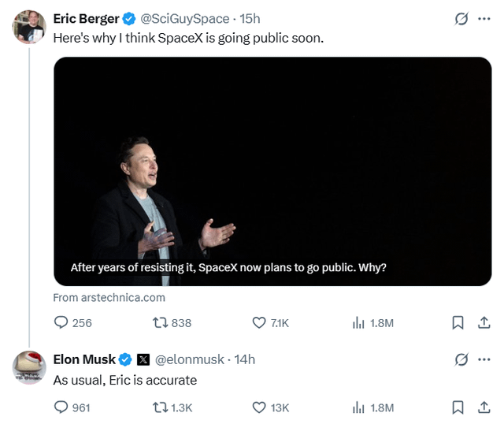Open the @elonmusk handle link
The width and height of the screenshot is (504, 424).
click(189, 359)
